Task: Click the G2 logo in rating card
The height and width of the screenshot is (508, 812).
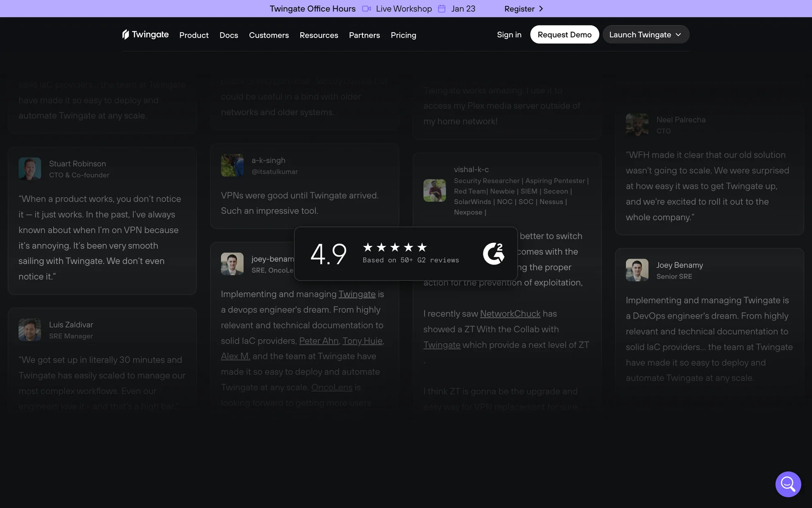Action: 494,254
